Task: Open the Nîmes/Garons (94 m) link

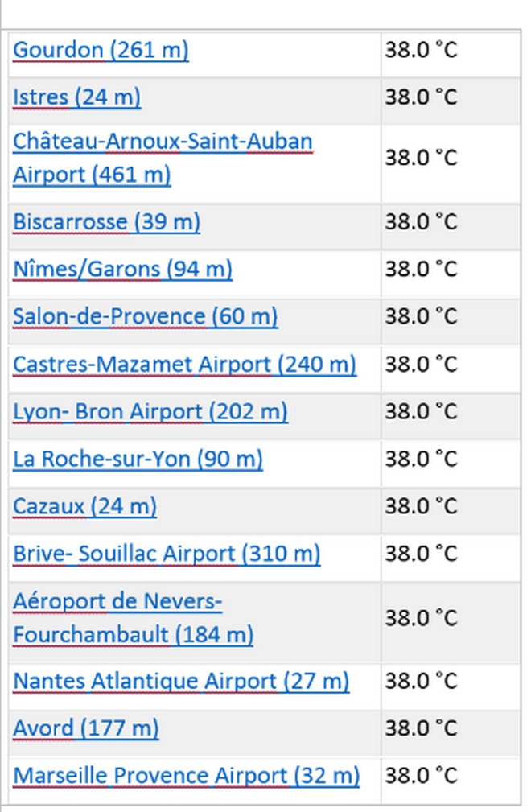Action: [122, 269]
